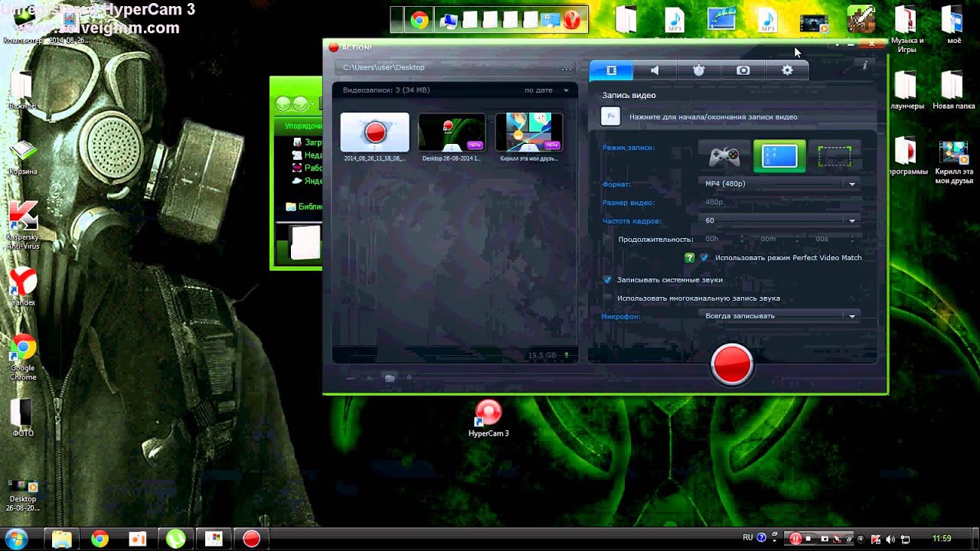Screen dimensions: 980x551
Task: Toggle 'Записывать системные звуки' checkbox
Action: [607, 280]
